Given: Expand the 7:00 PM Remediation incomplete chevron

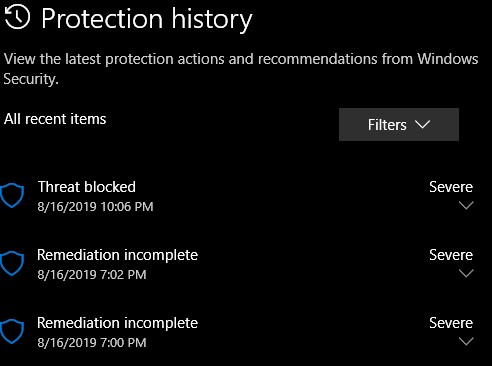Looking at the screenshot, I should point(466,341).
